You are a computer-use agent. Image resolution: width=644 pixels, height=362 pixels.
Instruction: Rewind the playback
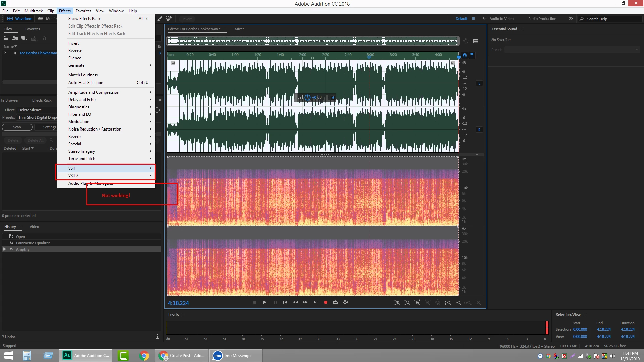(x=295, y=302)
